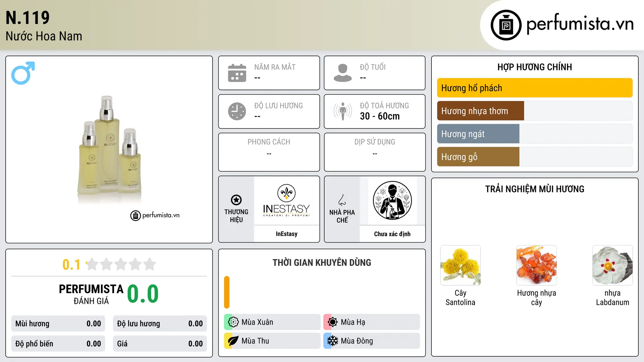The height and width of the screenshot is (362, 644).
Task: Click the sun icon for Mùa Hạ
Action: (x=333, y=322)
